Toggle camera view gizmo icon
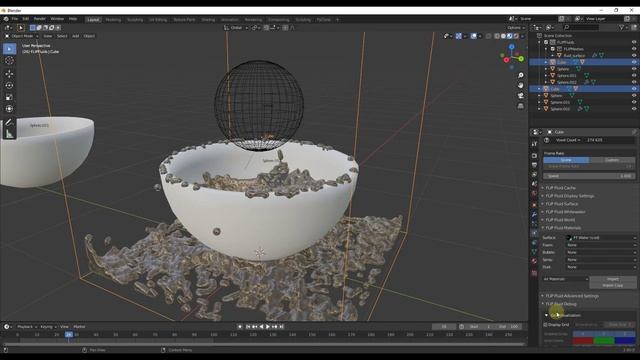This screenshot has height=360, width=640. 520,96
